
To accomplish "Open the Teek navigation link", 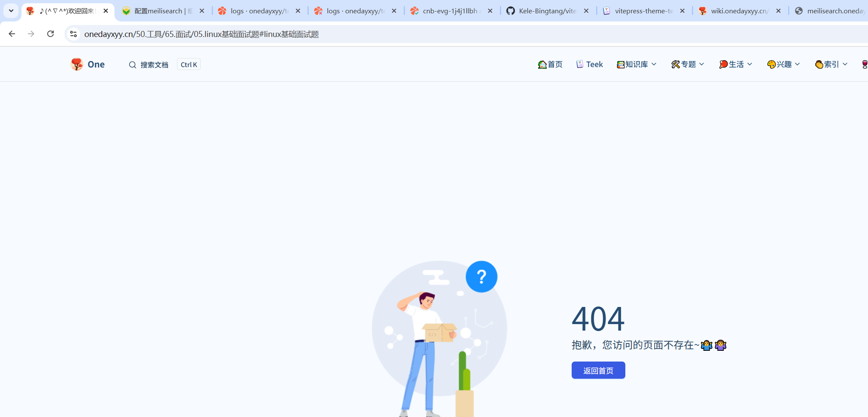I will pyautogui.click(x=590, y=64).
